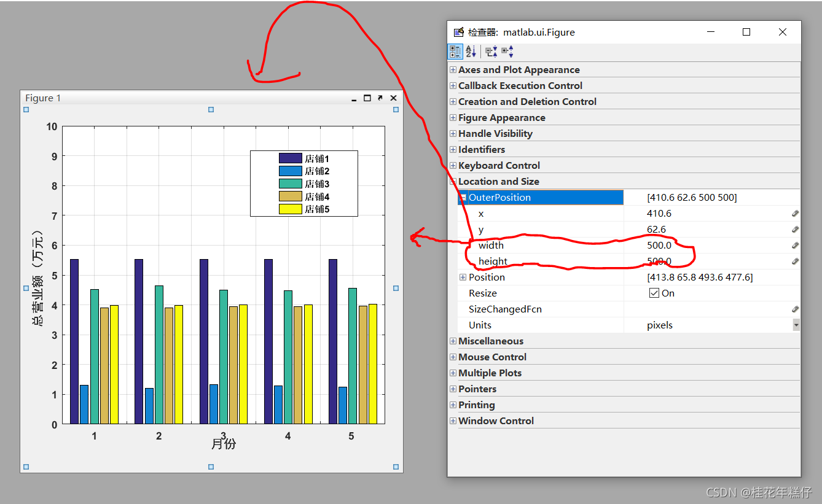The width and height of the screenshot is (822, 504).
Task: Click the pencil edit icon for y
Action: [x=795, y=230]
